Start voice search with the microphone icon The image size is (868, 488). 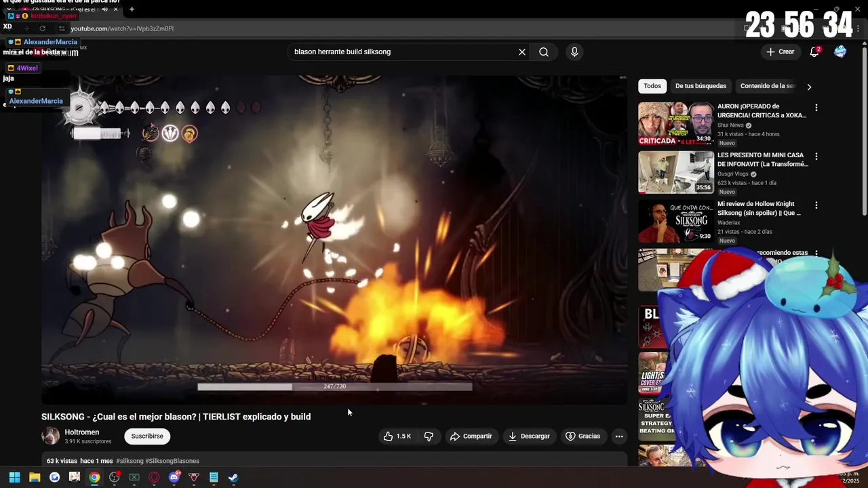pos(574,52)
